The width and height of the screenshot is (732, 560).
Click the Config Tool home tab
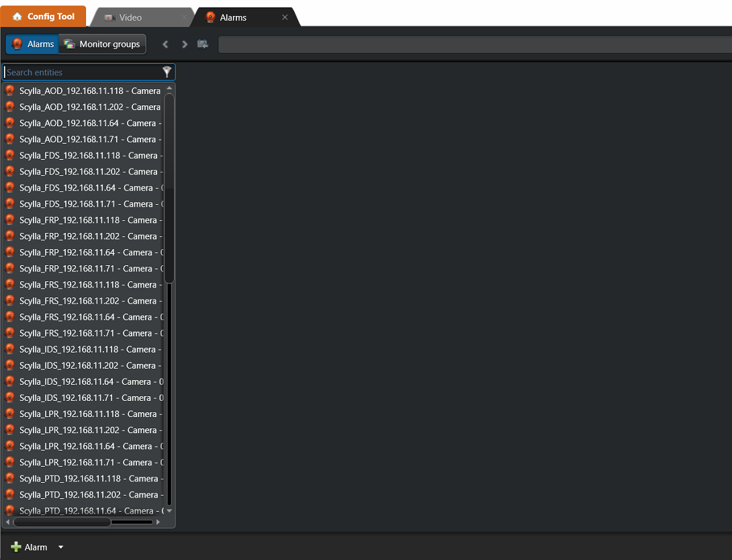point(44,16)
